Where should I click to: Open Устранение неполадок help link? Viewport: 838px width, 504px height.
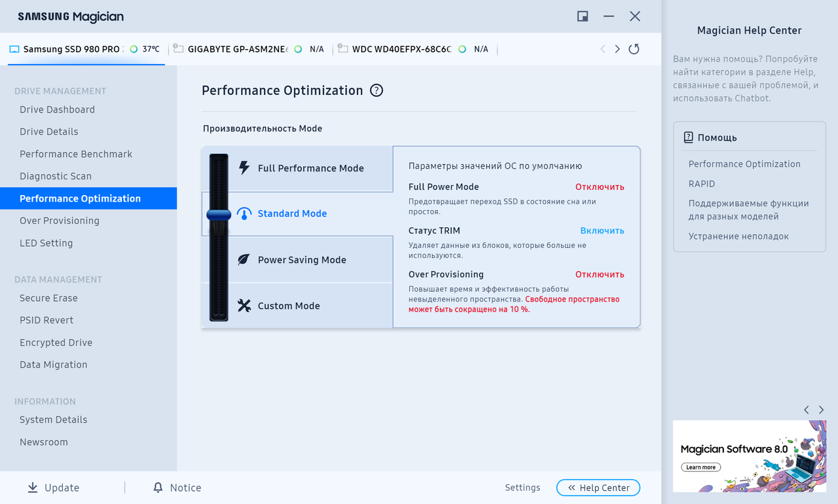[738, 236]
